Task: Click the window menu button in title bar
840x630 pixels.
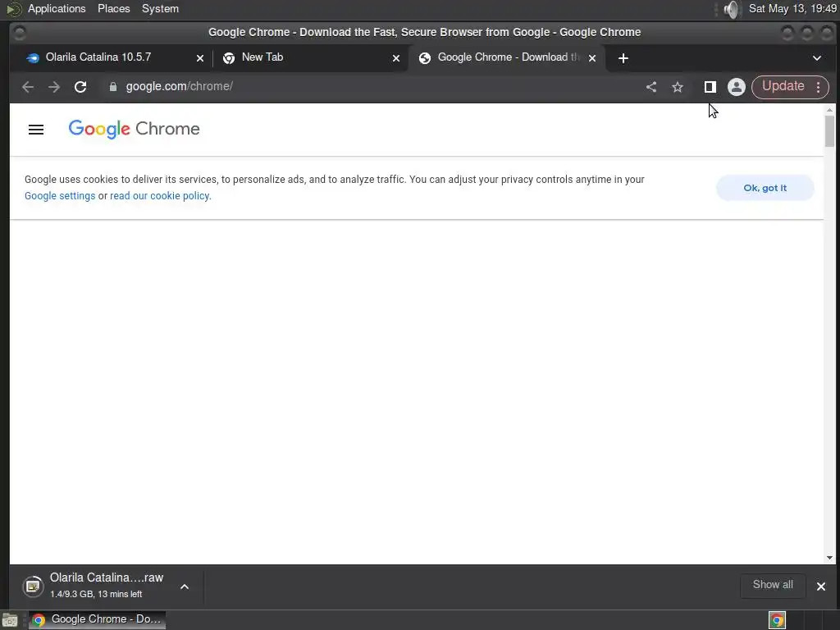Action: coord(20,33)
